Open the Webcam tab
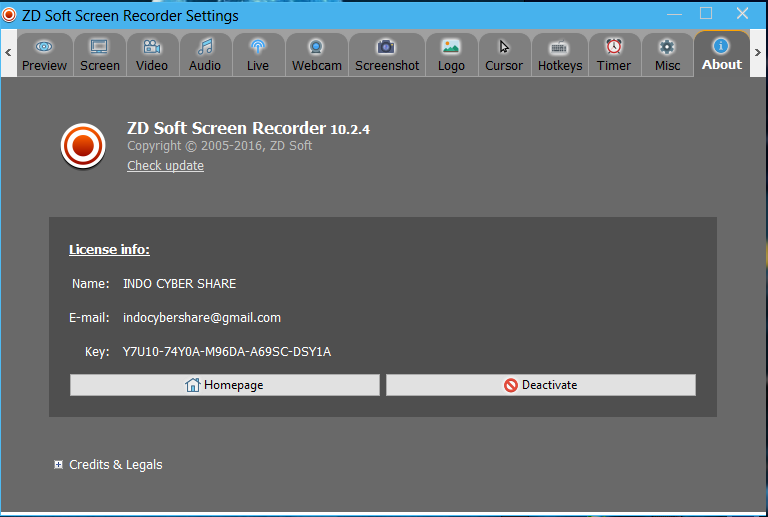Screen dimensions: 768x517 coord(317,55)
